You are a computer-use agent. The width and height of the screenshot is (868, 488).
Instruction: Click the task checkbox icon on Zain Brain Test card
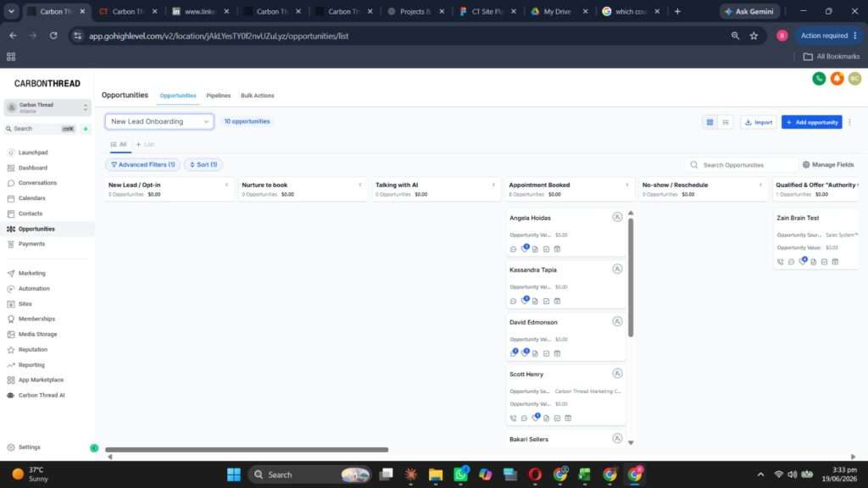coord(824,262)
